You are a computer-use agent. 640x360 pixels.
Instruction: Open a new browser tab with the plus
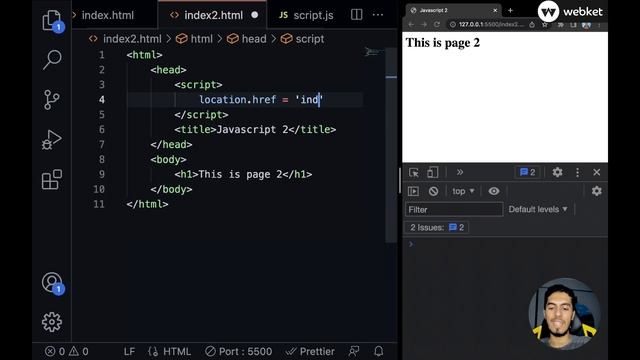(510, 10)
